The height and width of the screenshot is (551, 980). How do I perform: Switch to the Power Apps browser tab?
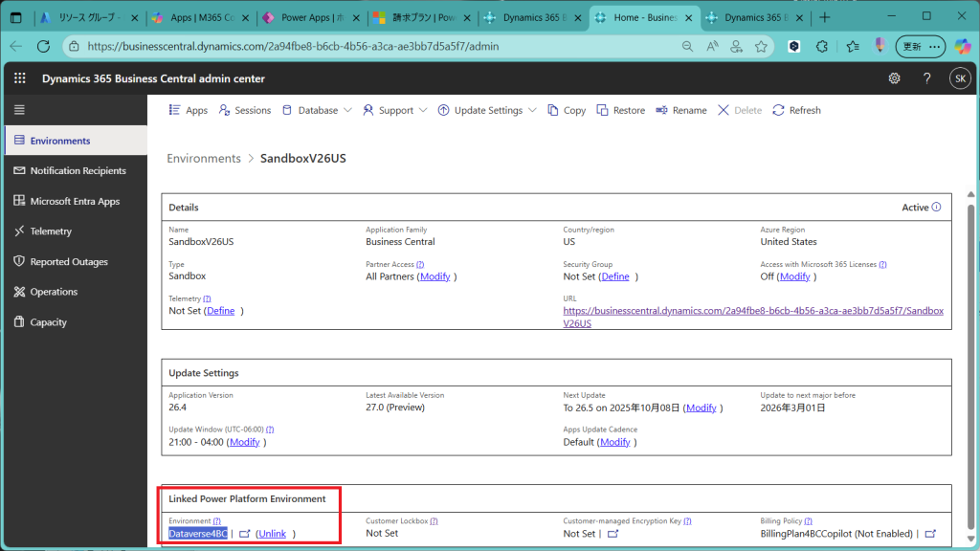[x=311, y=17]
